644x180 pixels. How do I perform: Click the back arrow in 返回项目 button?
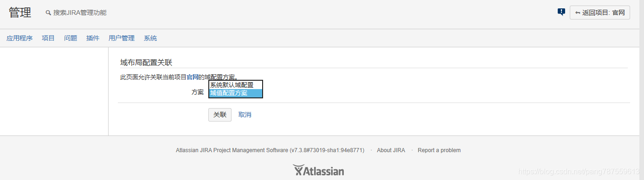(x=577, y=13)
